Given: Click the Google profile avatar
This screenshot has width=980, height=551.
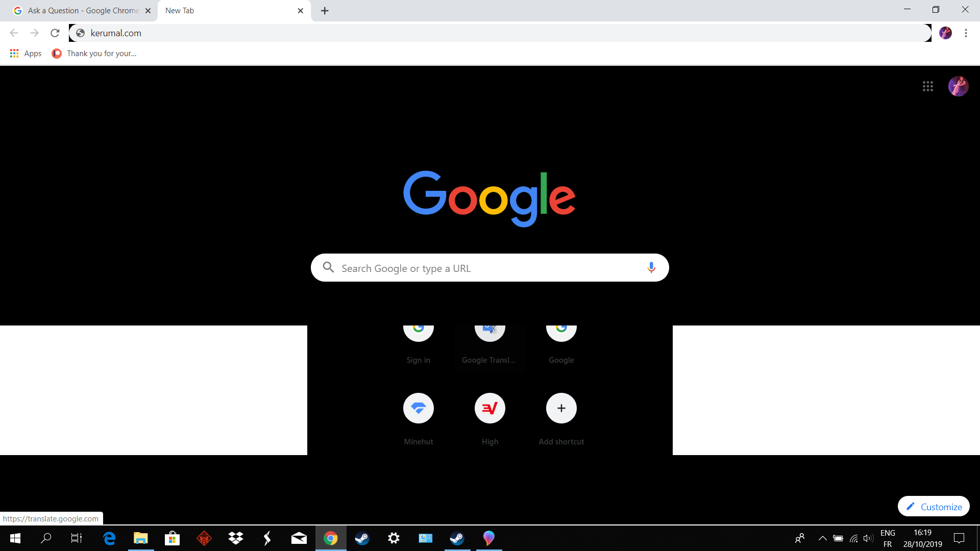Looking at the screenshot, I should coord(958,86).
